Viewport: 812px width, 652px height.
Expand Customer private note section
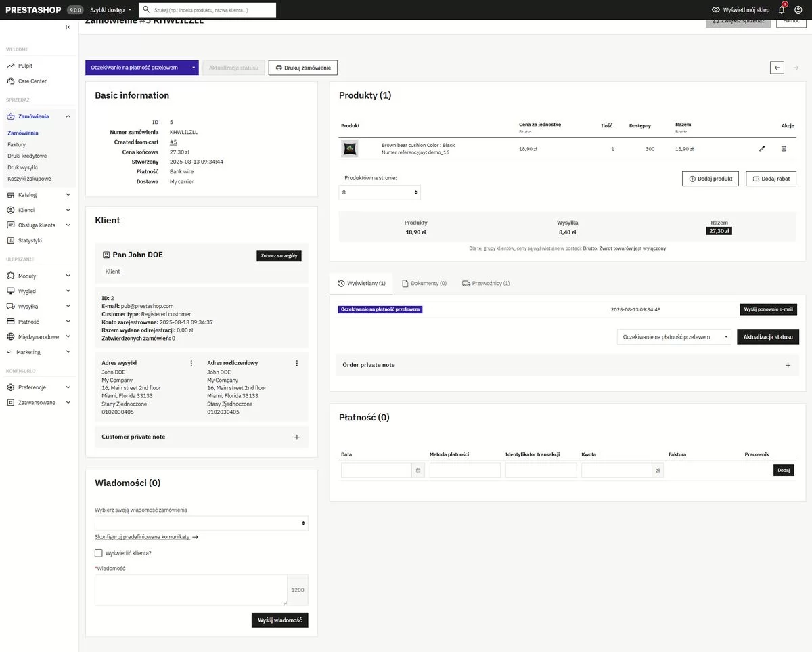pyautogui.click(x=296, y=437)
